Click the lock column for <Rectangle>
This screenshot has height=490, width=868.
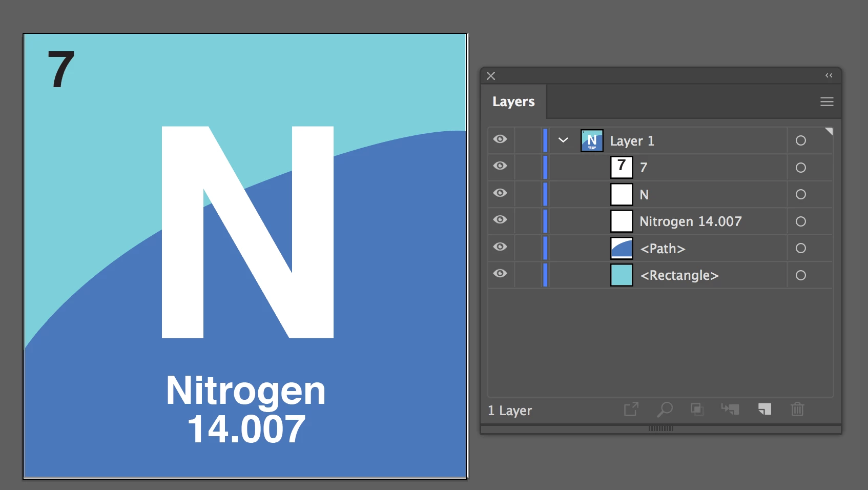528,275
